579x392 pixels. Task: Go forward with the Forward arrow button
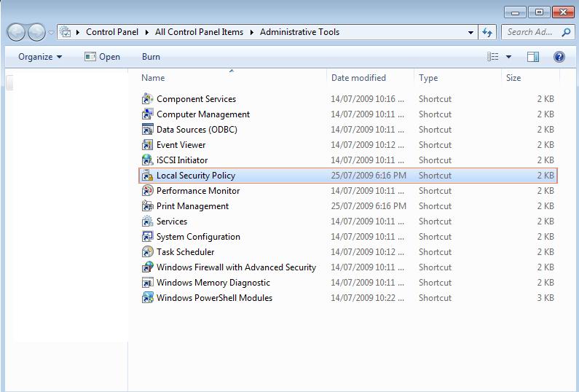click(x=36, y=32)
